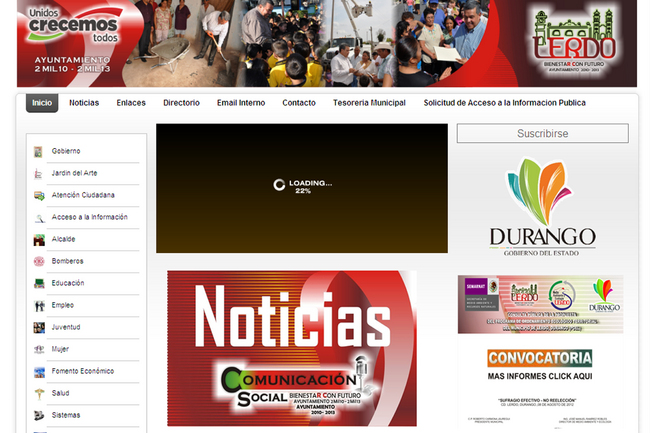Open the Atención Ciudadana icon

39,195
